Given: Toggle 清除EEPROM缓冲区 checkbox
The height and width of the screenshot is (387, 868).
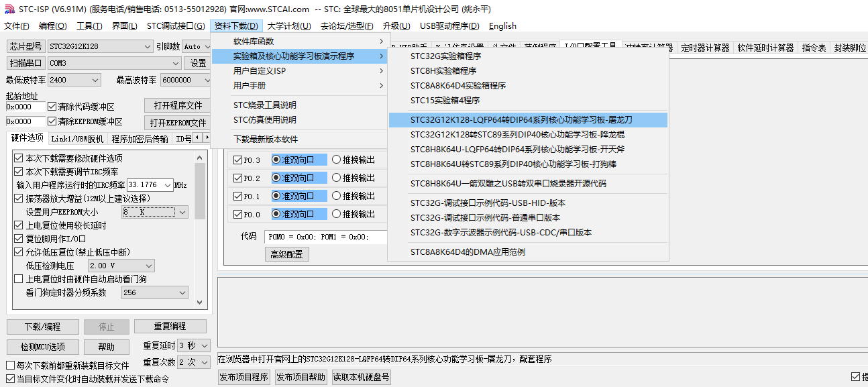Looking at the screenshot, I should coord(52,121).
